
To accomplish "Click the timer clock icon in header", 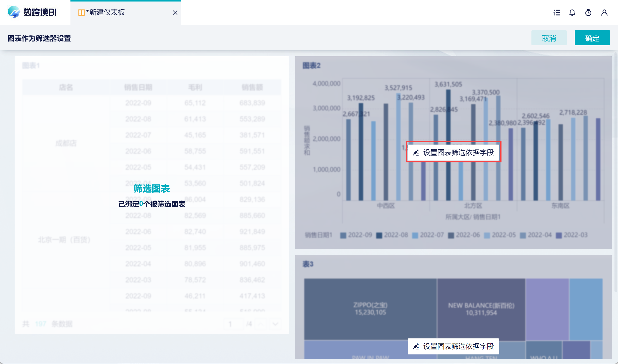I will [x=588, y=13].
